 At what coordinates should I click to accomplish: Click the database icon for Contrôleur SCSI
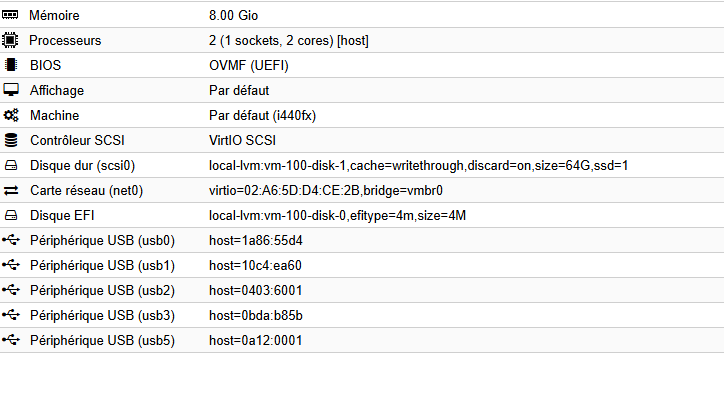click(x=11, y=140)
